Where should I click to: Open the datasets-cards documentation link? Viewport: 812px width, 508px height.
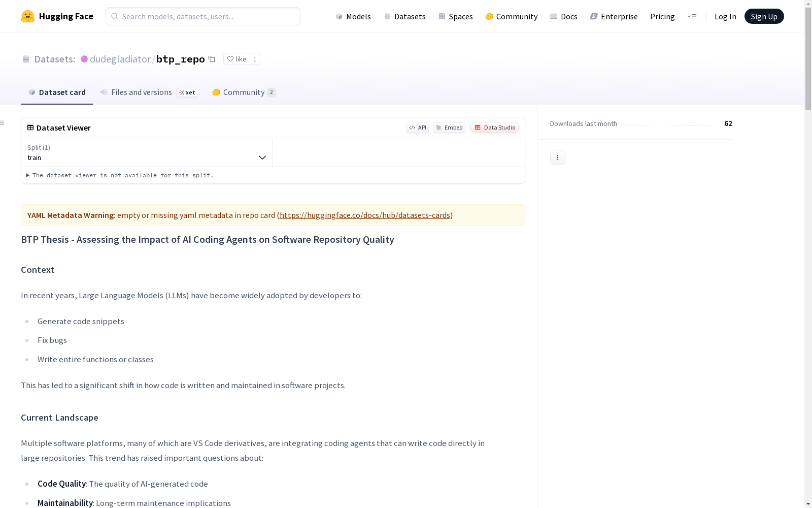coord(365,215)
